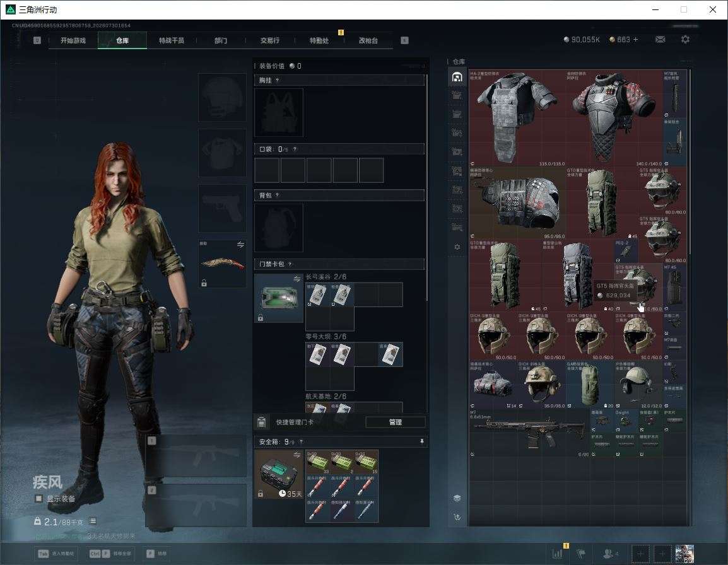Open the mail envelope icon
Screen dimensions: 728x565
tap(660, 40)
